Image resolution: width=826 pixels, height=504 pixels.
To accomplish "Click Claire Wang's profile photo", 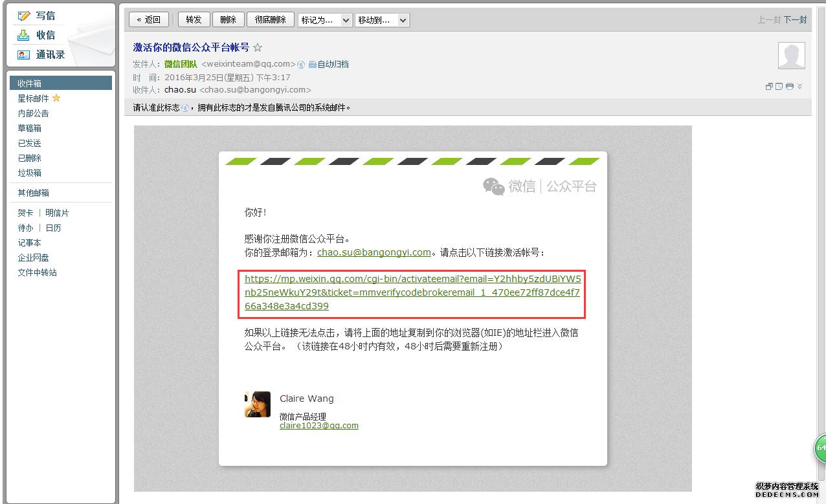I will coord(258,404).
